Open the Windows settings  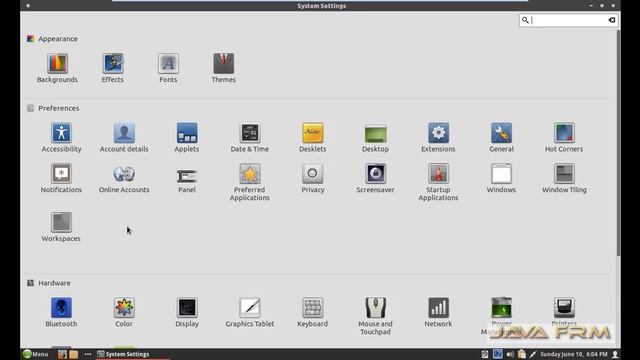click(x=501, y=178)
